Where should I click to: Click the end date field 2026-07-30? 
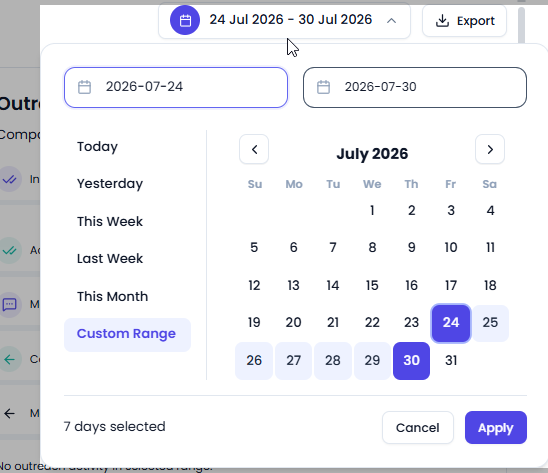(x=415, y=87)
